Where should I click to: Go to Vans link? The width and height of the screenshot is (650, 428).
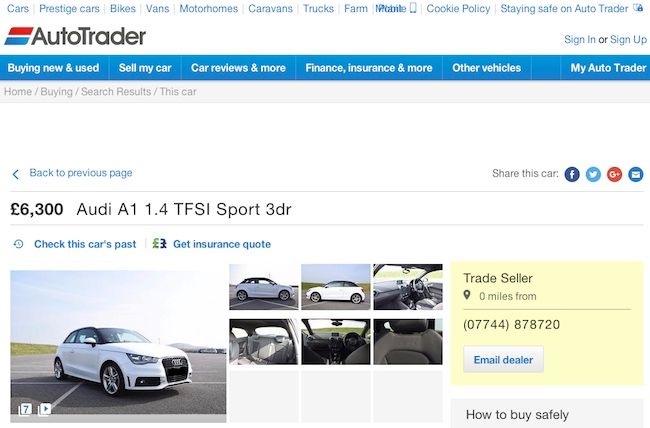pyautogui.click(x=158, y=8)
